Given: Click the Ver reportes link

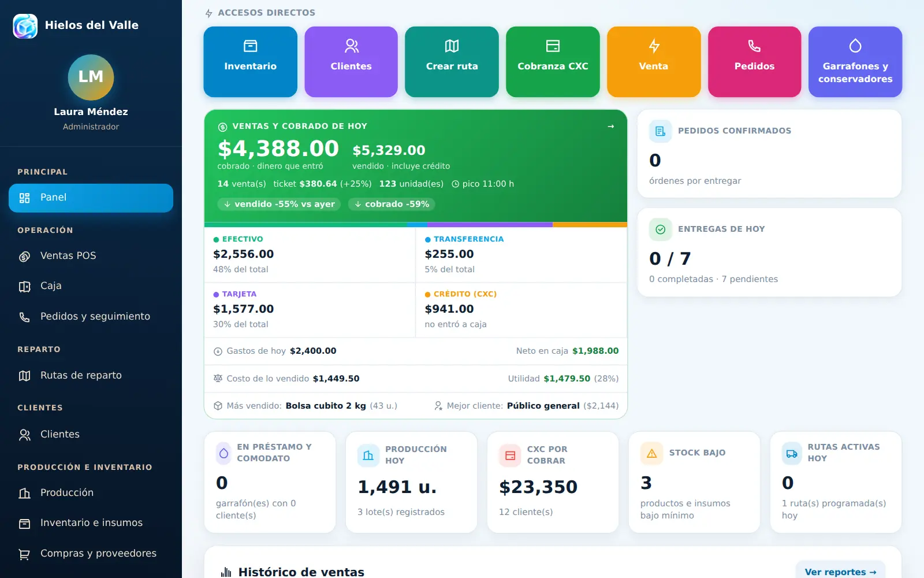Looking at the screenshot, I should click(840, 572).
